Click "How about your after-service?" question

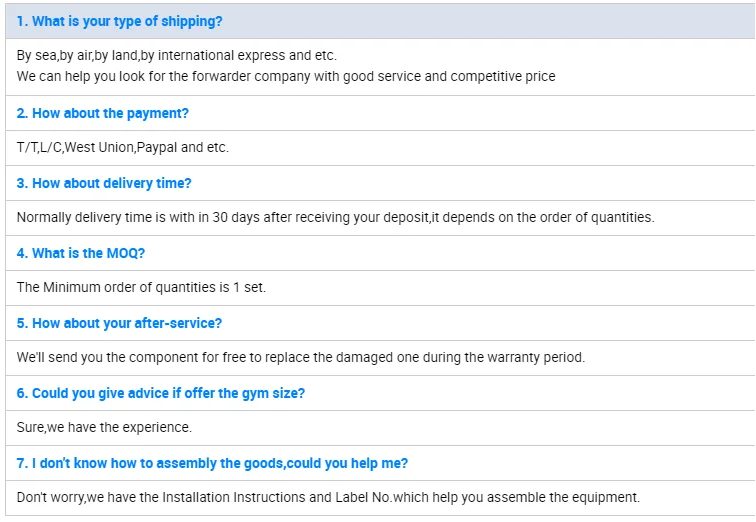coord(119,323)
